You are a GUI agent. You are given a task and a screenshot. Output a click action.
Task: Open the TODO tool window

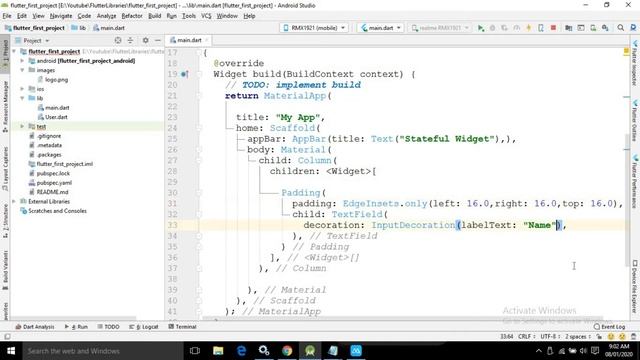(x=109, y=327)
